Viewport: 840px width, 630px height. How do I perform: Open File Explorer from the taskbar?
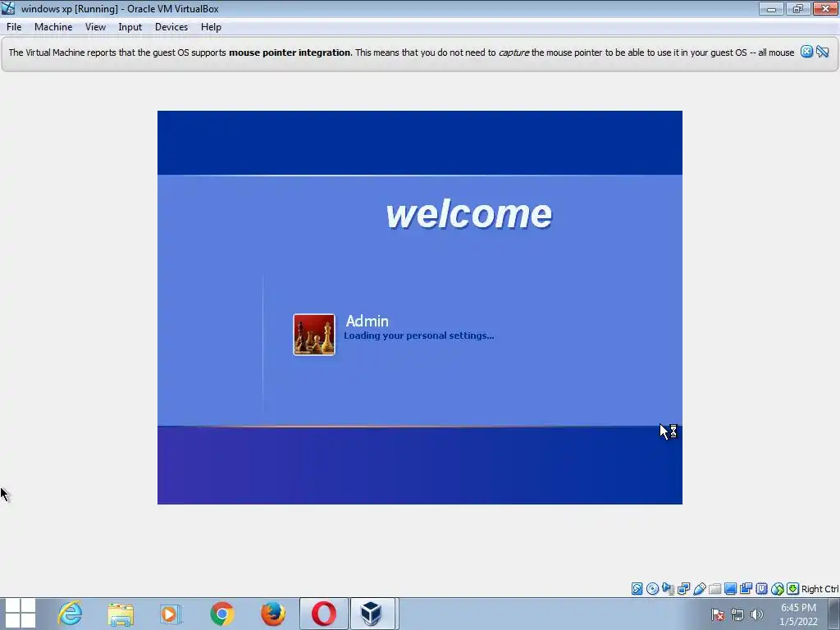coord(121,614)
